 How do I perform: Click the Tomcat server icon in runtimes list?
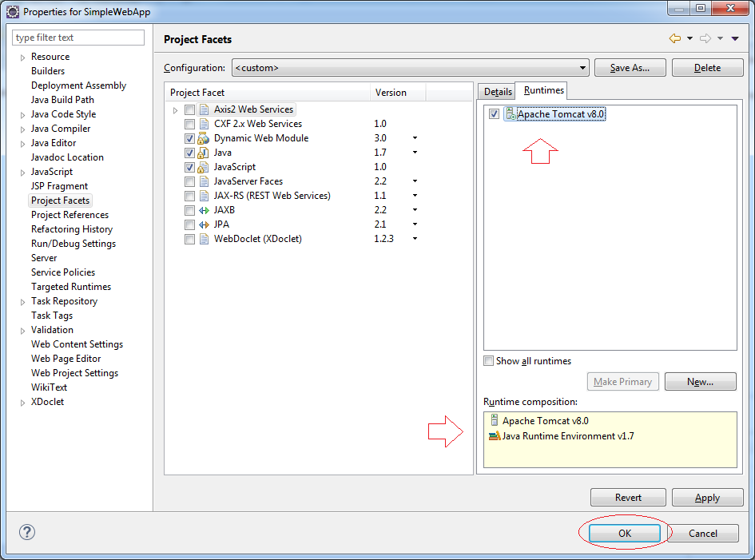pyautogui.click(x=511, y=114)
